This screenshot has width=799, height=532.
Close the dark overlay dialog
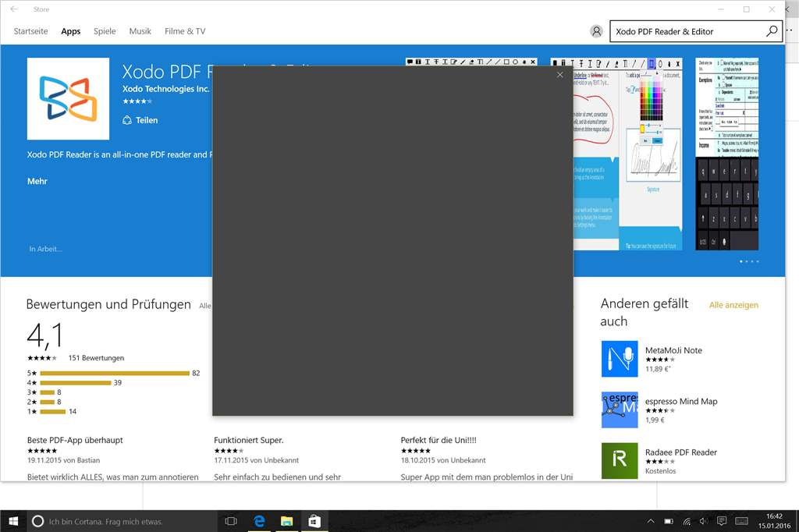coord(560,74)
